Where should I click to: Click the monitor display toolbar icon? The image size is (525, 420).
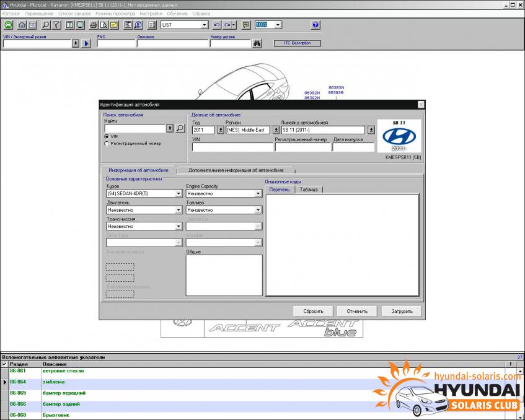[x=80, y=25]
